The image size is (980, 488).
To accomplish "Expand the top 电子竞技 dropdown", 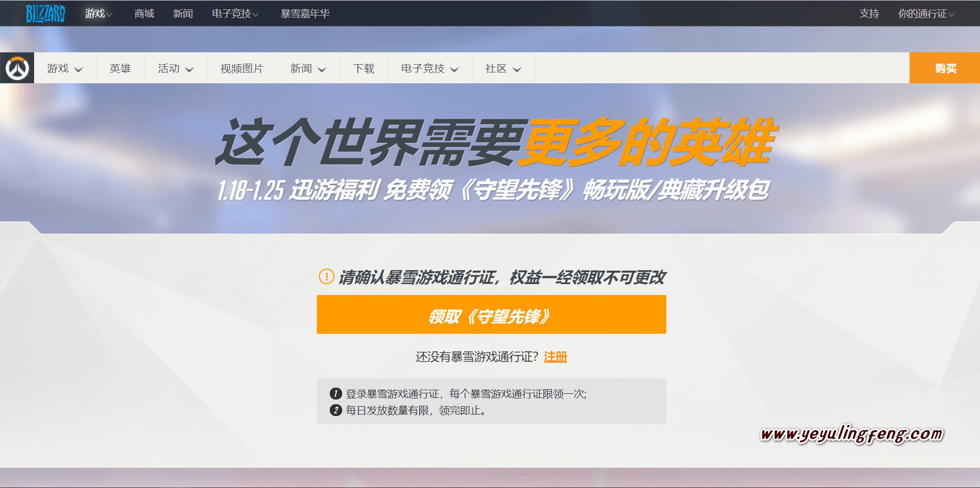I will pyautogui.click(x=235, y=13).
